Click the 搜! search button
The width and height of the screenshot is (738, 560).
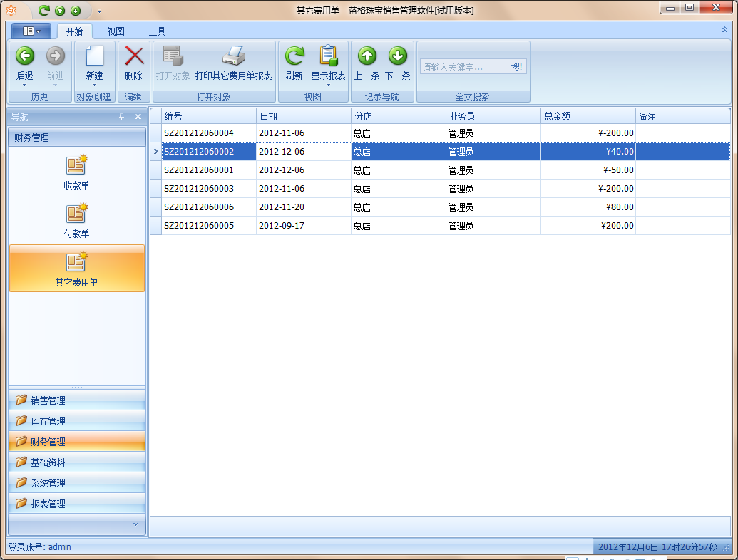pyautogui.click(x=516, y=67)
